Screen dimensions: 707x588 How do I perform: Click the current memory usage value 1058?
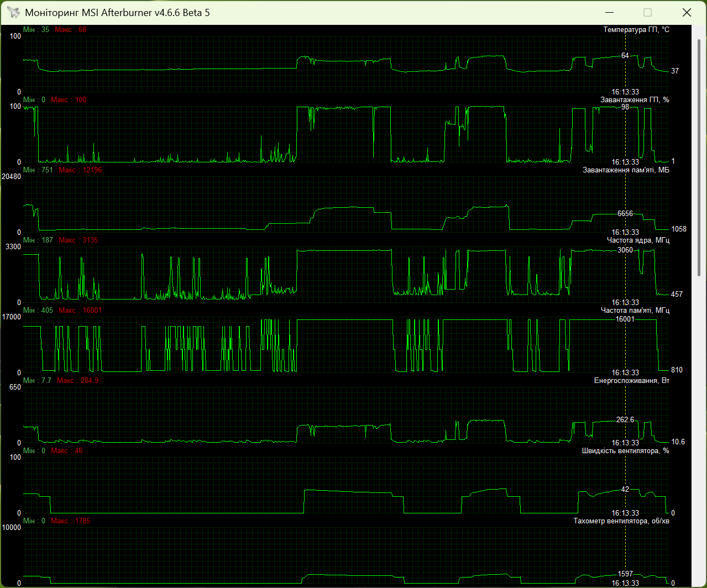coord(679,229)
